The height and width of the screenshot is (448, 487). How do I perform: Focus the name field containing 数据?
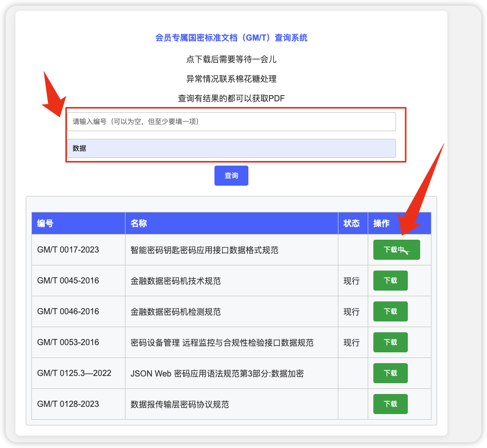point(231,148)
